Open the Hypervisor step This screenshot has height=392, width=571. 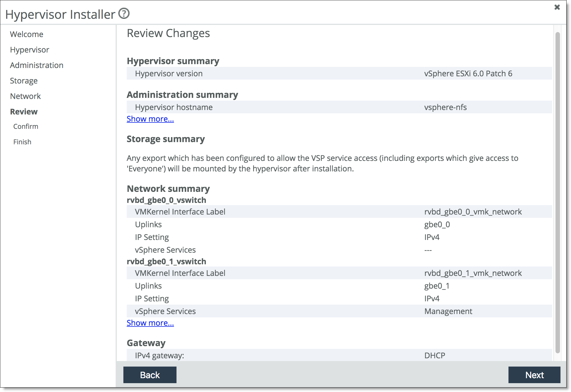coord(29,50)
